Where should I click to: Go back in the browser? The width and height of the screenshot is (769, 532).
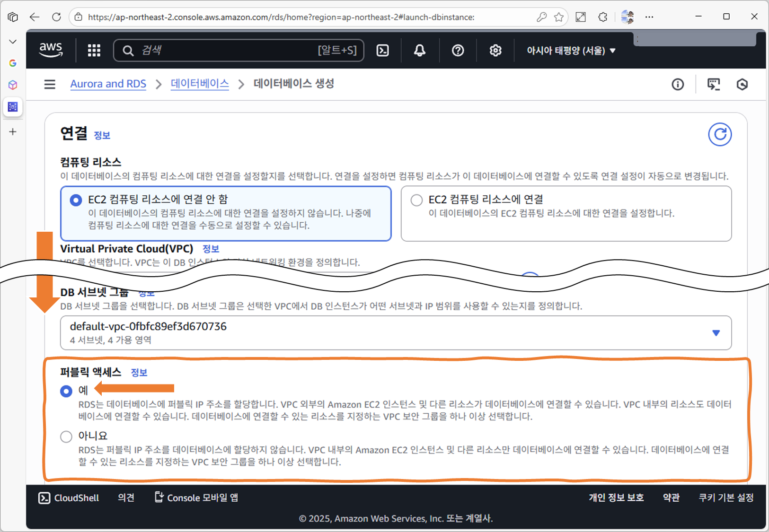coord(35,17)
